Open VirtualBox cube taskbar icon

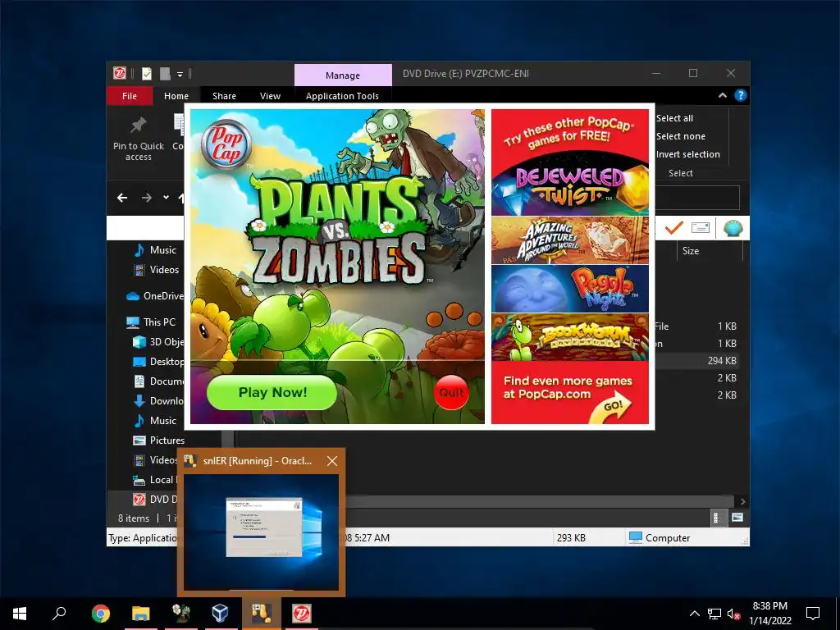[220, 614]
